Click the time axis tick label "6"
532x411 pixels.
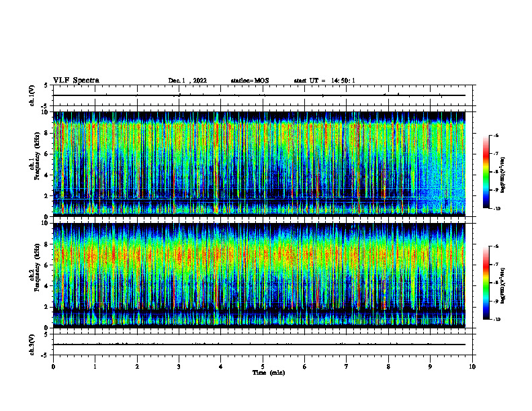(305, 367)
